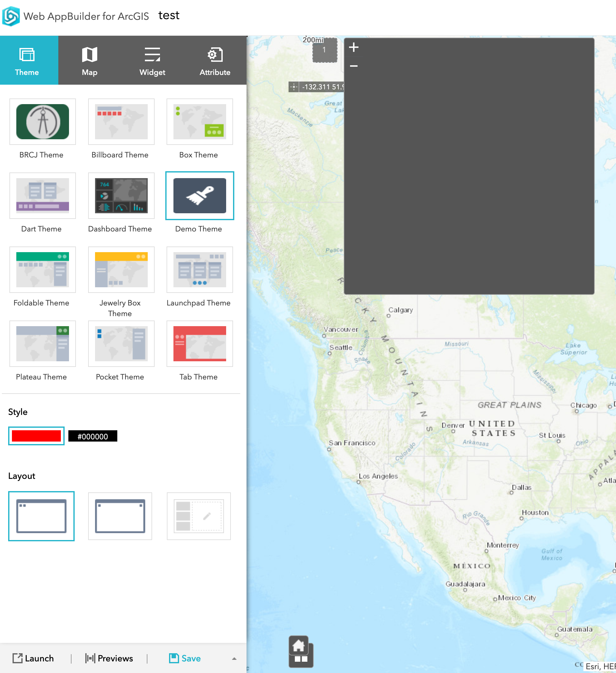Select the first layout option
616x673 pixels.
click(x=41, y=516)
